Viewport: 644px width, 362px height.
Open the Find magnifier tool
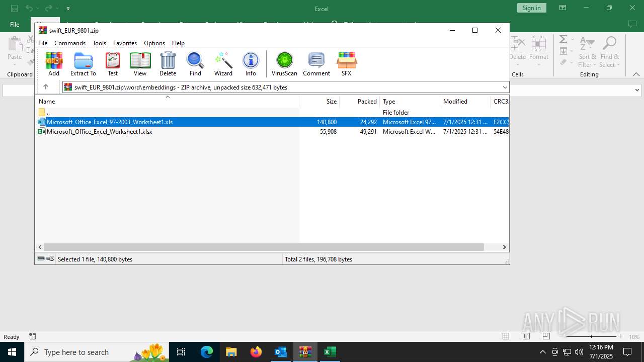[x=195, y=64]
